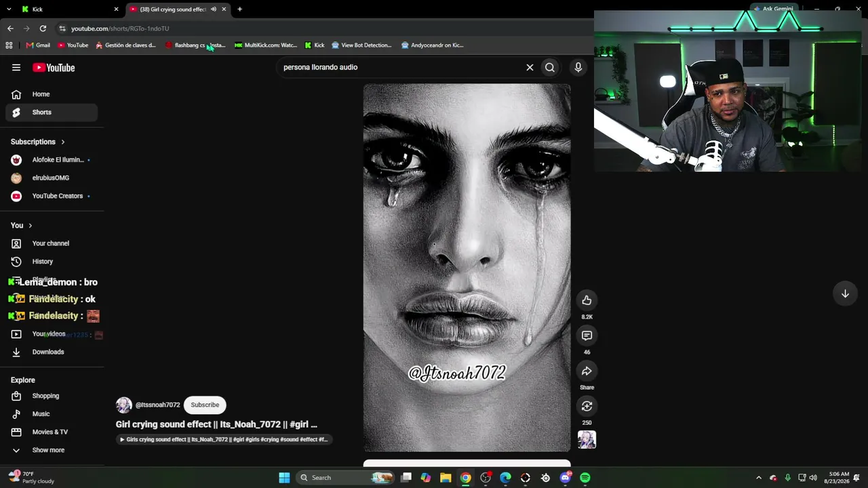Open Shorts in the YouTube sidebar
The image size is (868, 488).
pyautogui.click(x=52, y=113)
